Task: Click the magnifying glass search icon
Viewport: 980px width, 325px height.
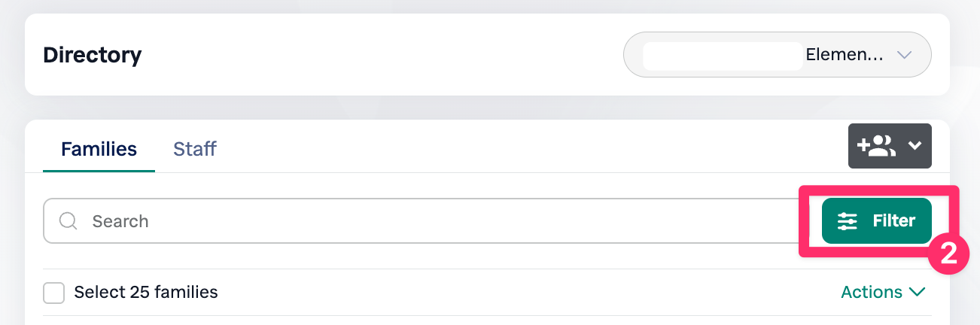Action: [68, 221]
